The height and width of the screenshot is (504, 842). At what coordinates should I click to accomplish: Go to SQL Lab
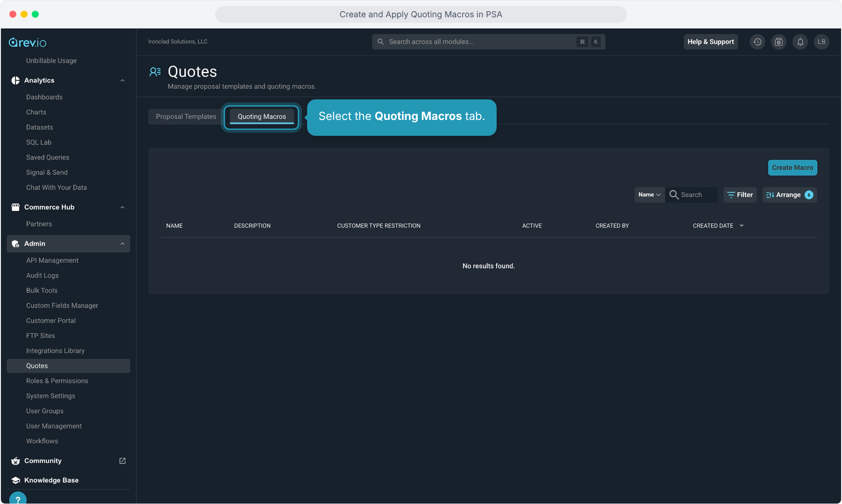[39, 142]
